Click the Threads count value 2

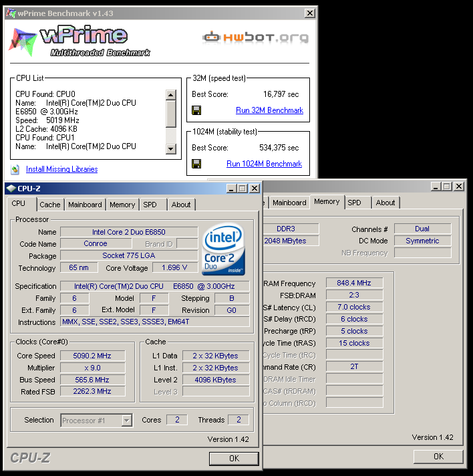coord(239,420)
